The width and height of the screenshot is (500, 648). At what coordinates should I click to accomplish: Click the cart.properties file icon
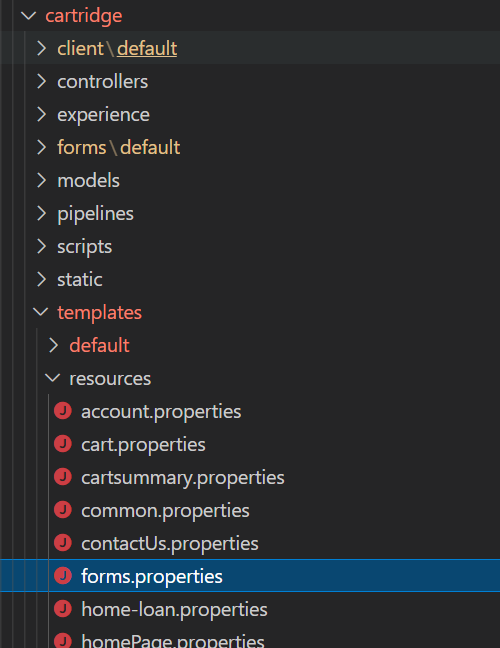click(x=63, y=444)
